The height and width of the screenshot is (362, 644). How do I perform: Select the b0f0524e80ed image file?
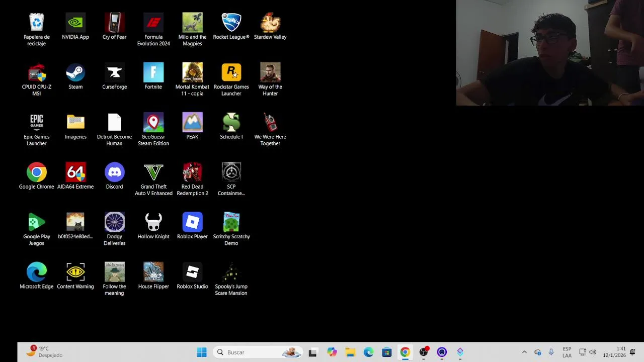click(x=75, y=226)
